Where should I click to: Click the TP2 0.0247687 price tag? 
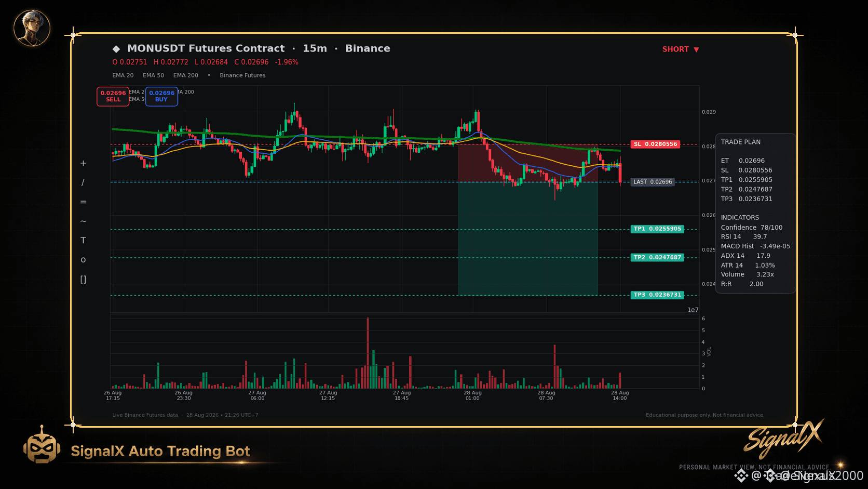(x=657, y=257)
